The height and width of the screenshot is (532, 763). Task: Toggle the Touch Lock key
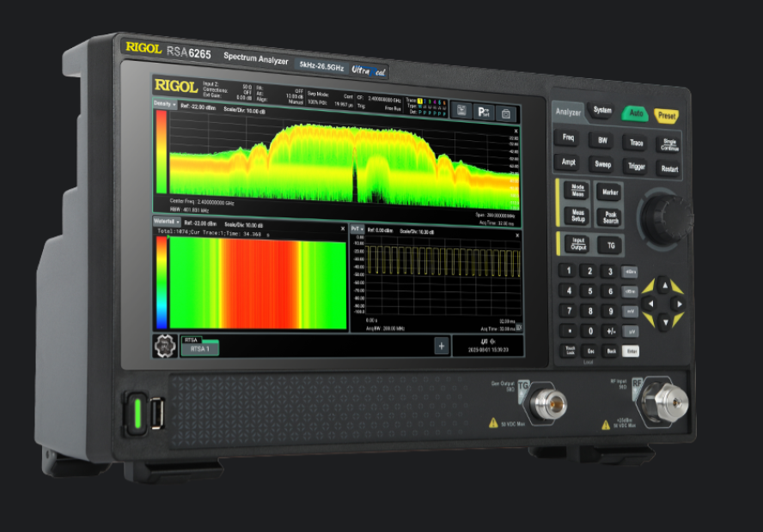(569, 351)
